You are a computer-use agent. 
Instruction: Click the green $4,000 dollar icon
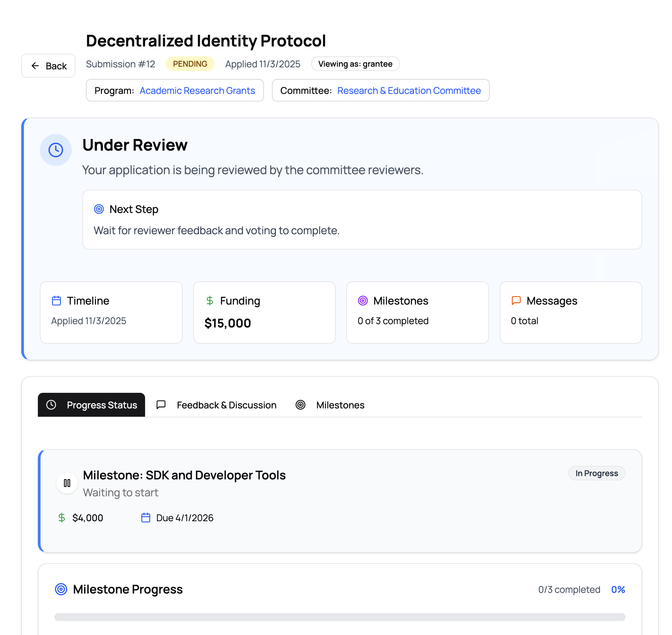pos(62,518)
